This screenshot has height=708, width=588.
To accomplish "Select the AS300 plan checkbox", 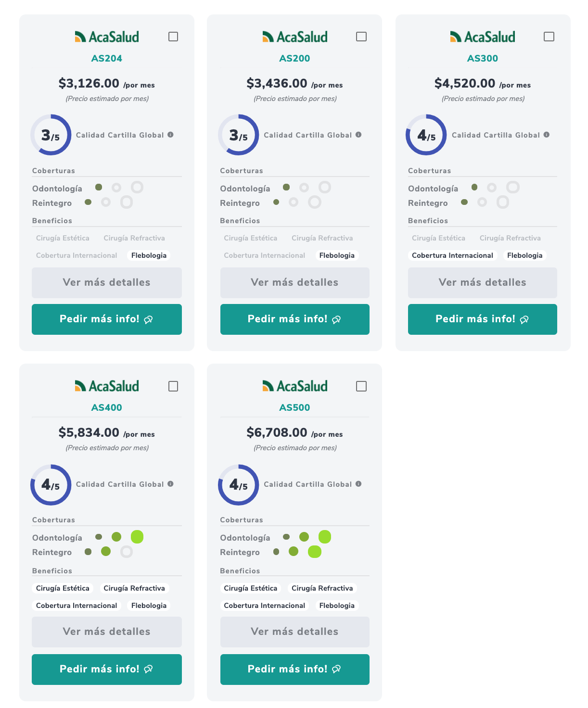I will click(x=549, y=37).
